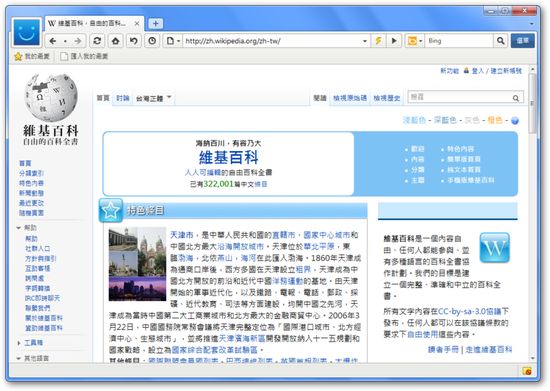The height and width of the screenshot is (391, 550).
Task: Open a new tab with the plus button
Action: click(156, 23)
